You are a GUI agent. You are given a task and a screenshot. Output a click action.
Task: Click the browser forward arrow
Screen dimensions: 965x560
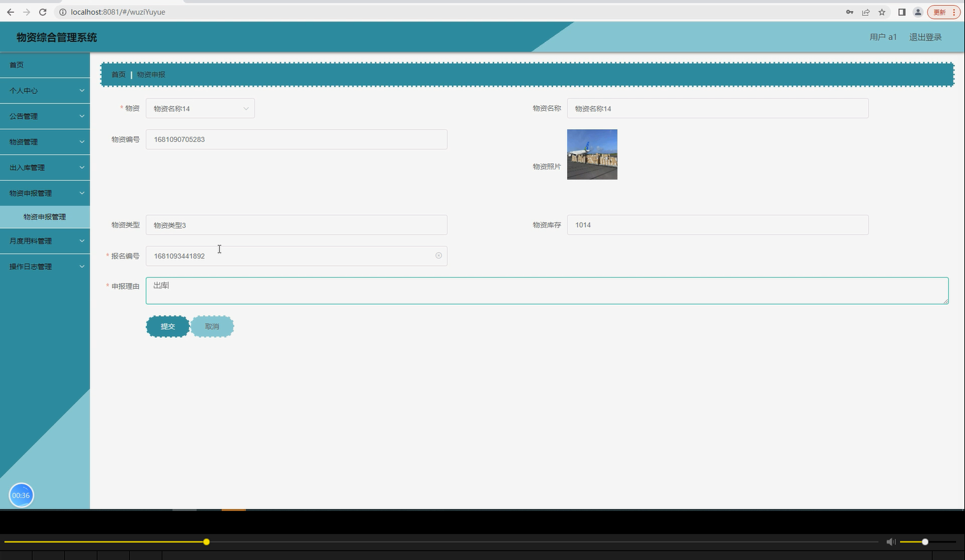click(27, 12)
